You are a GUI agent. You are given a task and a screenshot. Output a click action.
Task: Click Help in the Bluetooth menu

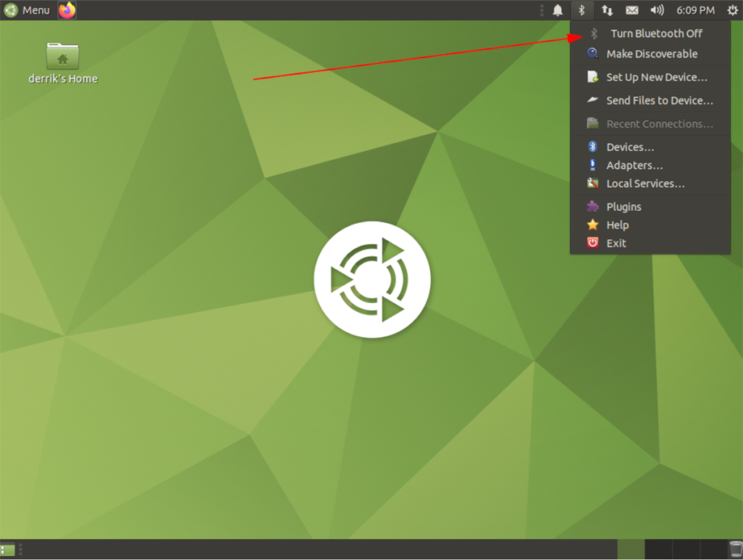pos(616,225)
